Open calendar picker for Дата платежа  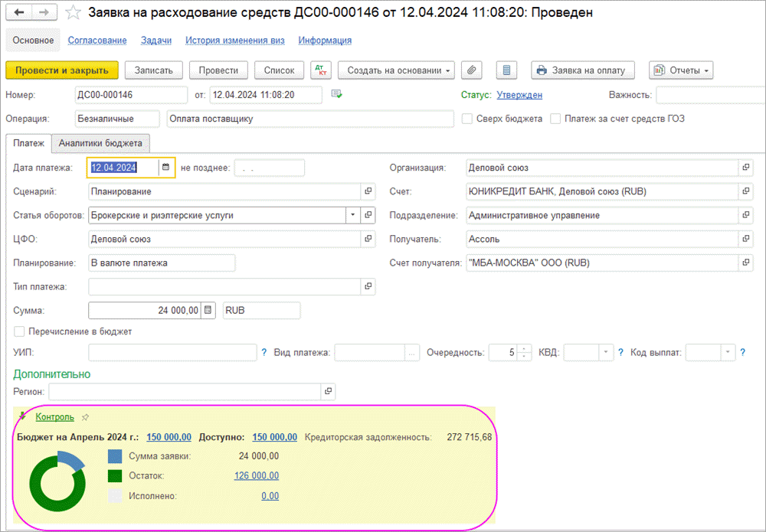pyautogui.click(x=165, y=168)
